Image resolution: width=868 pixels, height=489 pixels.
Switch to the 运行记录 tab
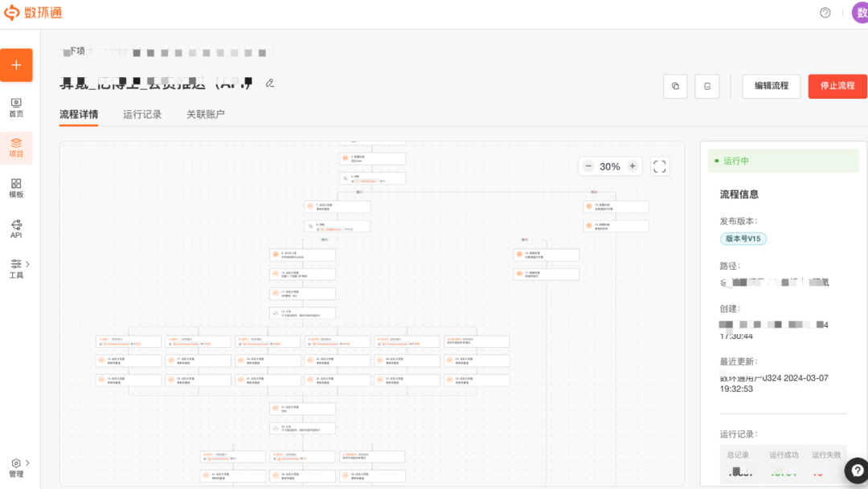coord(142,114)
